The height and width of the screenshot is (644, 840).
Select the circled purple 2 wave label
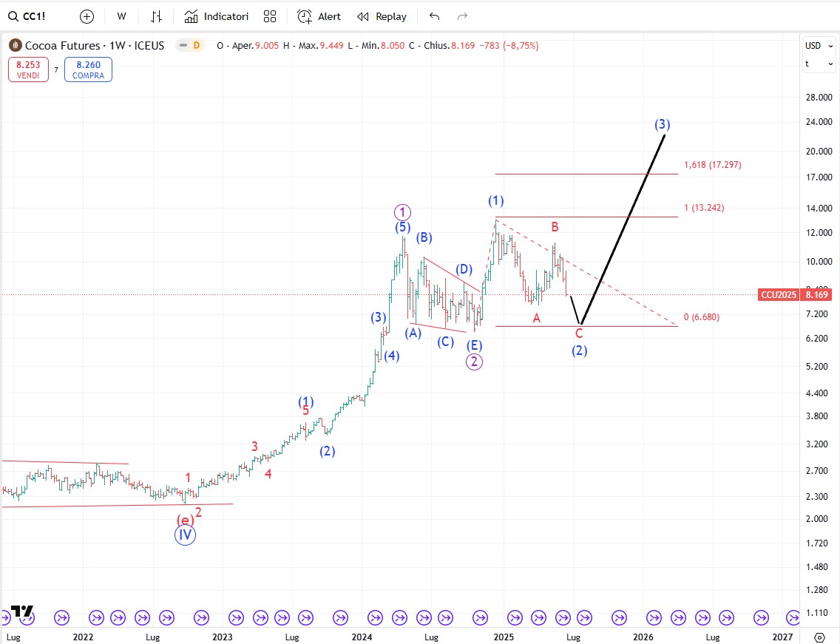pos(474,362)
